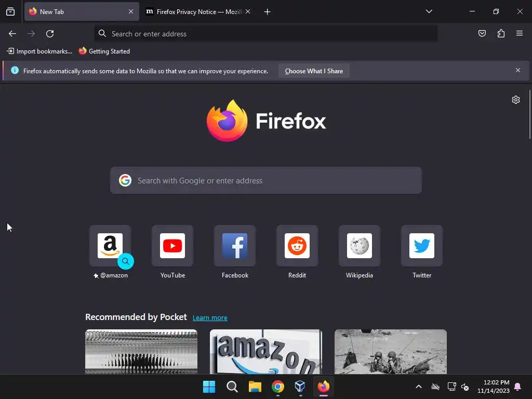The image size is (532, 399).
Task: Switch to Chrome in the taskbar
Action: click(x=278, y=387)
